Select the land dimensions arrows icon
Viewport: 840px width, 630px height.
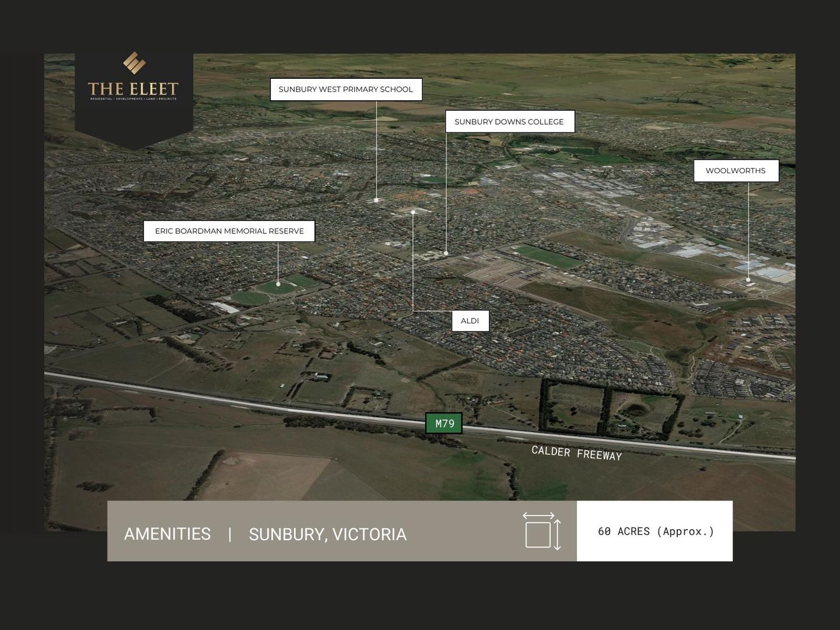pos(542,531)
